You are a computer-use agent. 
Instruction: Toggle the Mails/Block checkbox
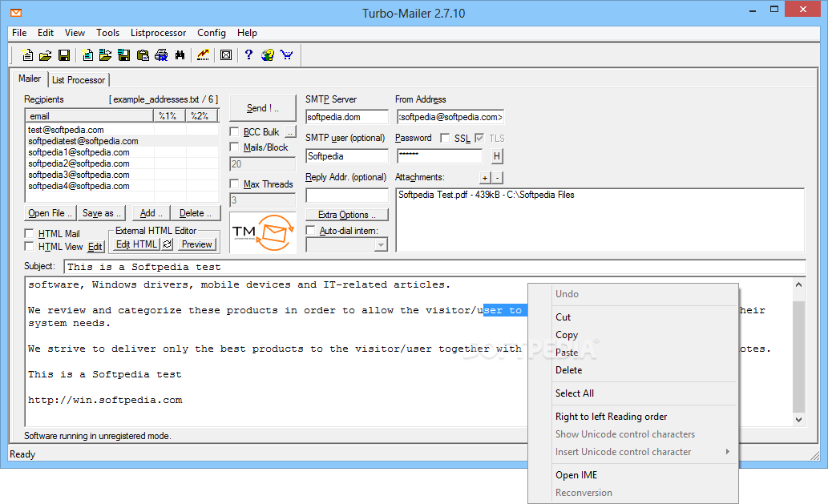[235, 147]
